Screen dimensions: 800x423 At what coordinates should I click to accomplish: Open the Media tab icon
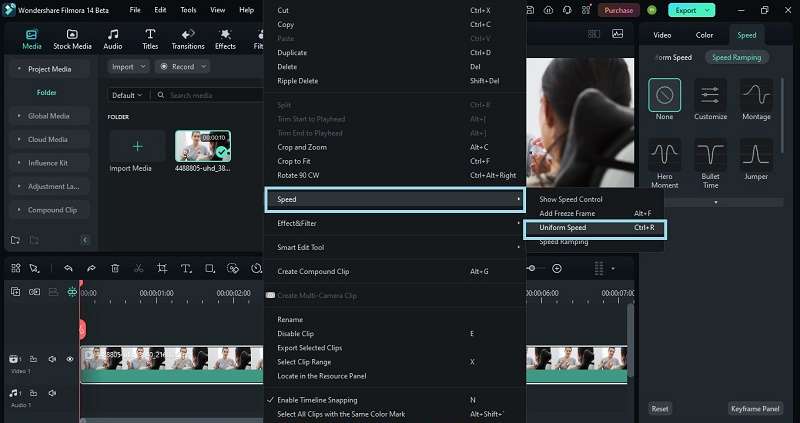coord(31,35)
